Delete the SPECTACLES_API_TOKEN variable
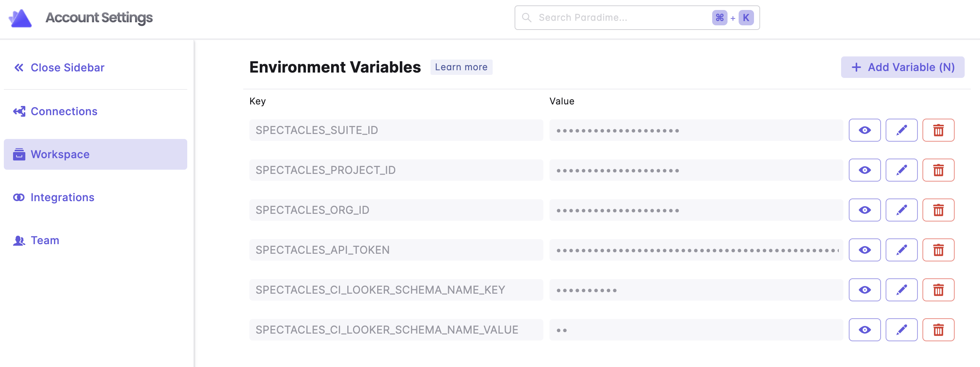980x367 pixels. coord(938,250)
